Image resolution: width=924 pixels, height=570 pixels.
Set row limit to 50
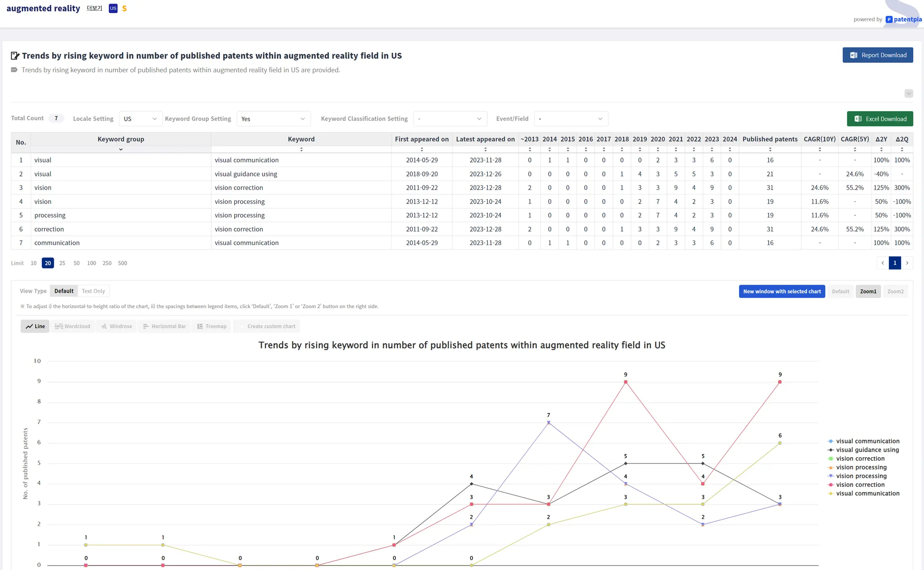pos(77,263)
